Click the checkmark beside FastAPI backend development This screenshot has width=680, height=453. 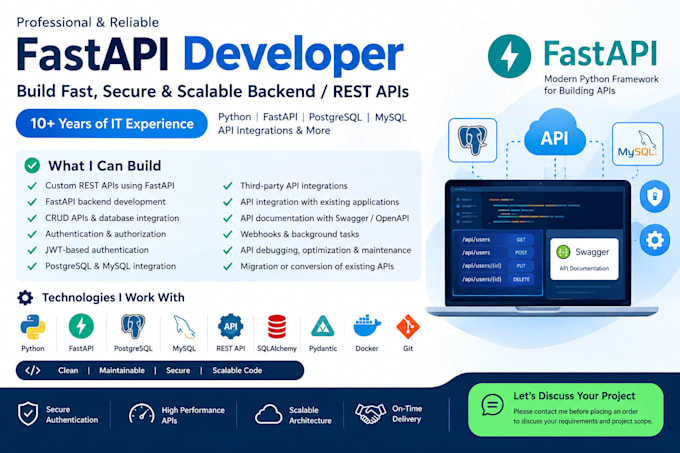pos(32,202)
